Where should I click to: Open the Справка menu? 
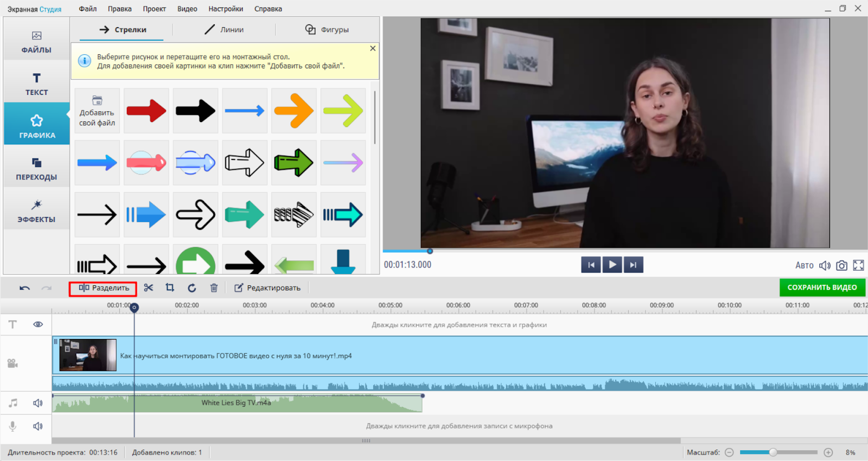pyautogui.click(x=268, y=9)
